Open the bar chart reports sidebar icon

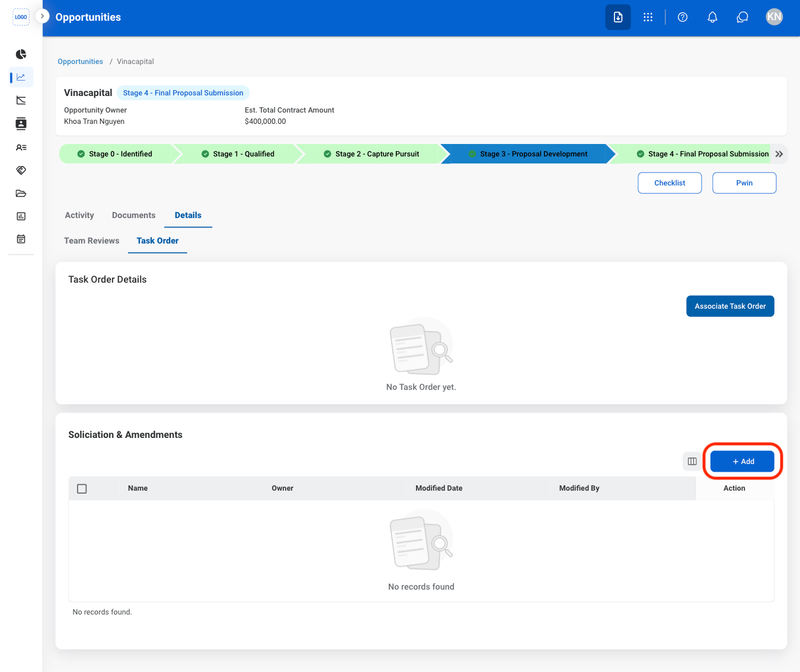(x=21, y=216)
